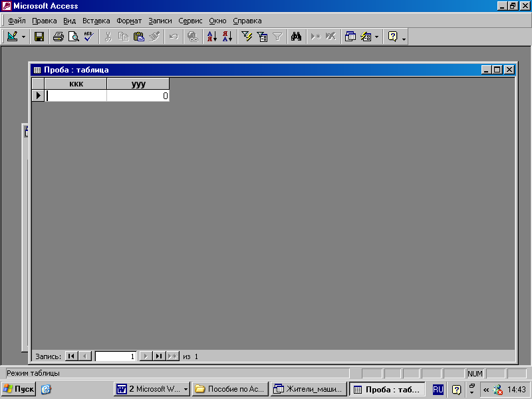Open the Сервис menu

click(190, 21)
